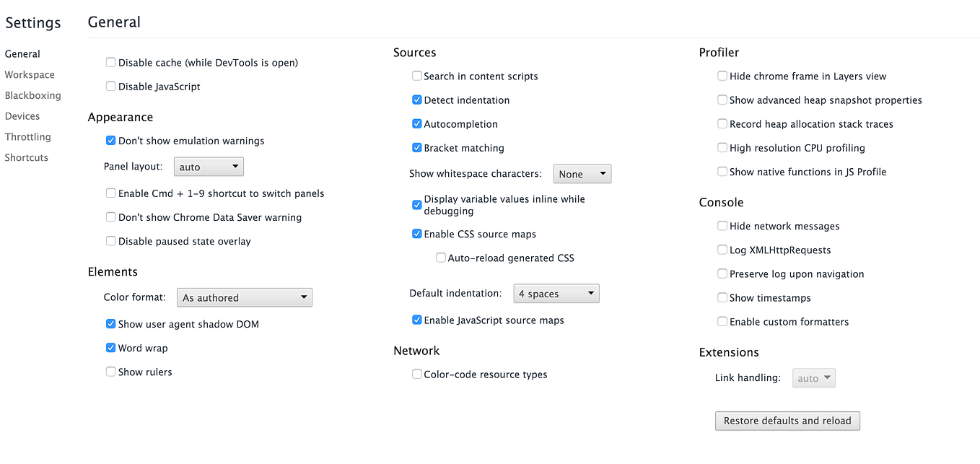Open the Color format dropdown
The width and height of the screenshot is (980, 464).
point(244,297)
